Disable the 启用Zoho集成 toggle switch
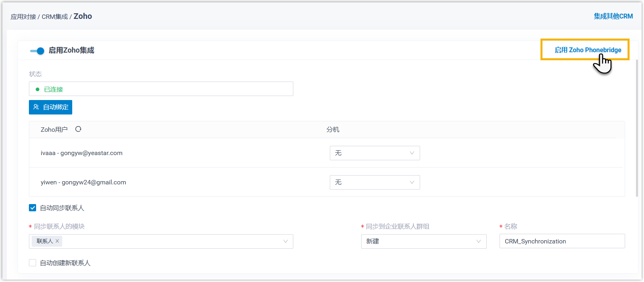Screen dimensions: 644x282 [37, 51]
